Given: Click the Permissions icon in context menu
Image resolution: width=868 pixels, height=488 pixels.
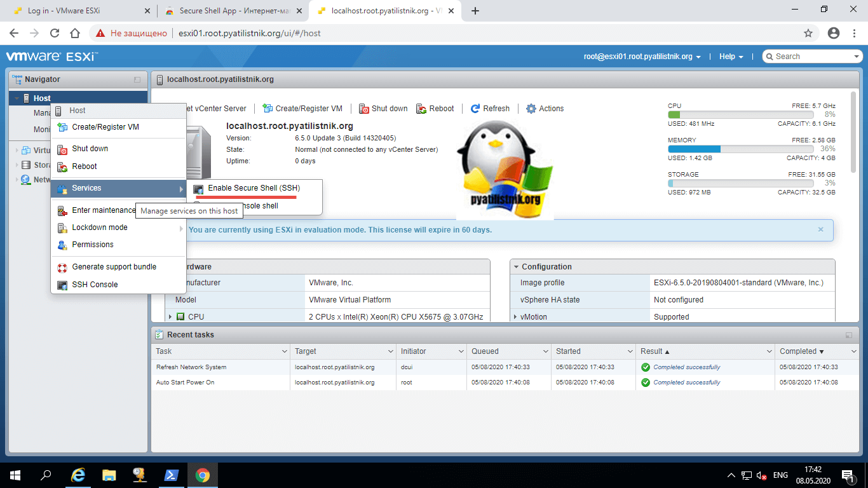Looking at the screenshot, I should 62,245.
